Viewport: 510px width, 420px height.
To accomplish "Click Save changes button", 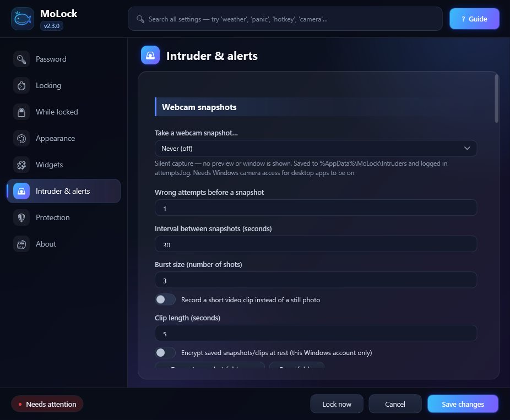I will [x=463, y=404].
